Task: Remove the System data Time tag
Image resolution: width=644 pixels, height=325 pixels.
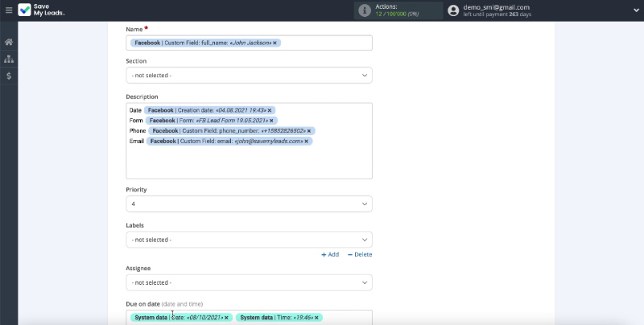Action: 316,318
